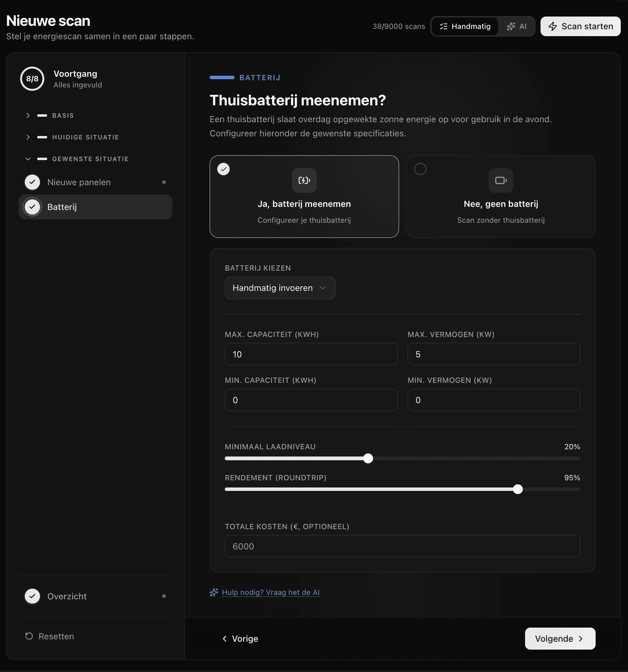Switch scan mode to AI
This screenshot has height=672, width=628.
point(517,26)
